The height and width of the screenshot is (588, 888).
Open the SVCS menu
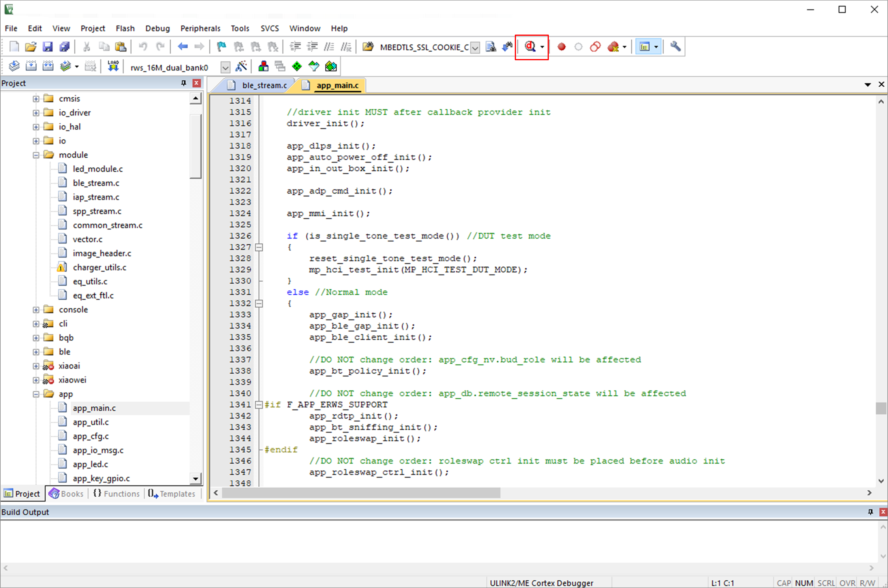(x=270, y=28)
